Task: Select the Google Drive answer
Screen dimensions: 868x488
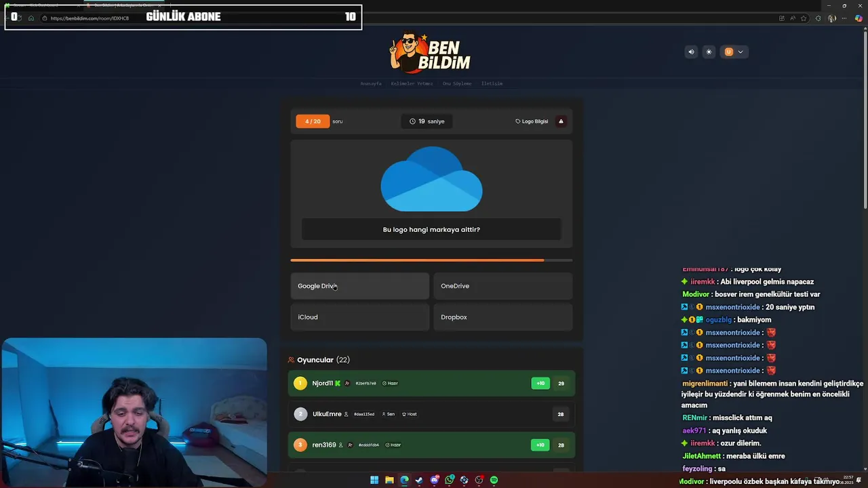Action: point(359,286)
